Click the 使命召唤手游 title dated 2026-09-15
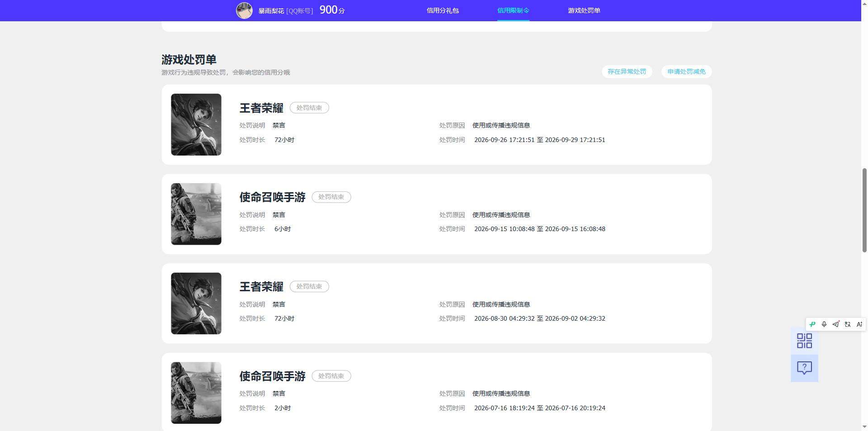The height and width of the screenshot is (431, 868). point(272,197)
